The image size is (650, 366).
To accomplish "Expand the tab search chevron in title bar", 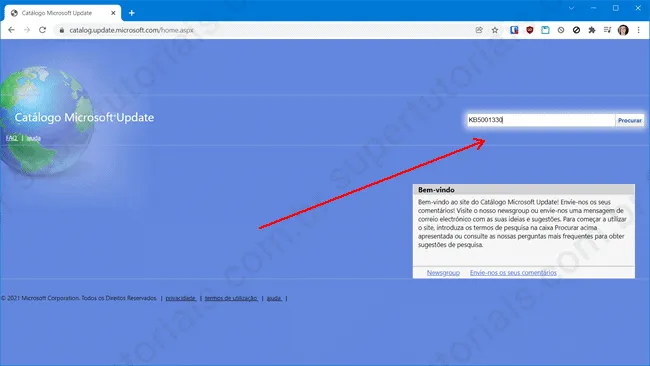I will coord(571,8).
